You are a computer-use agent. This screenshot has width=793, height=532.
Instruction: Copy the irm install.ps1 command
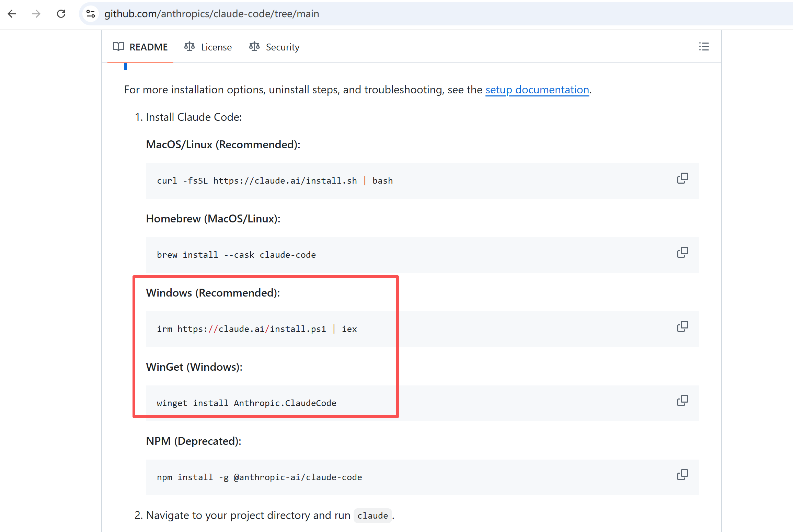click(x=682, y=326)
